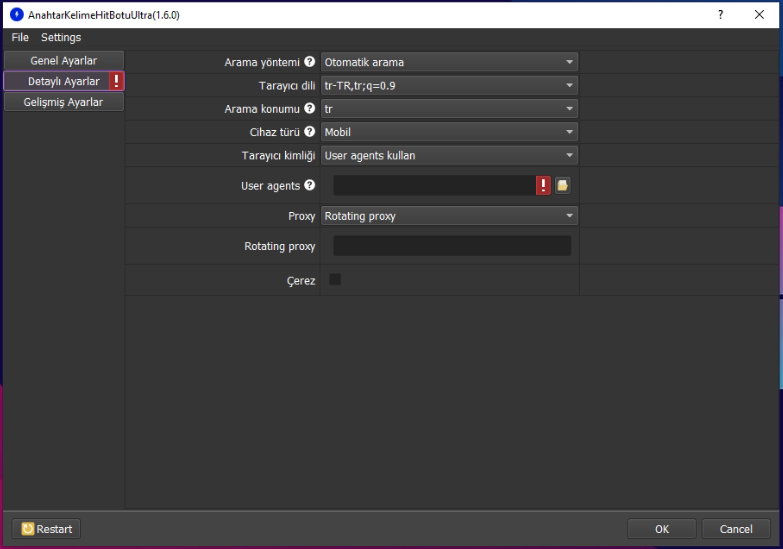The width and height of the screenshot is (783, 549).
Task: Click red warning icon in User agents field
Action: click(543, 185)
